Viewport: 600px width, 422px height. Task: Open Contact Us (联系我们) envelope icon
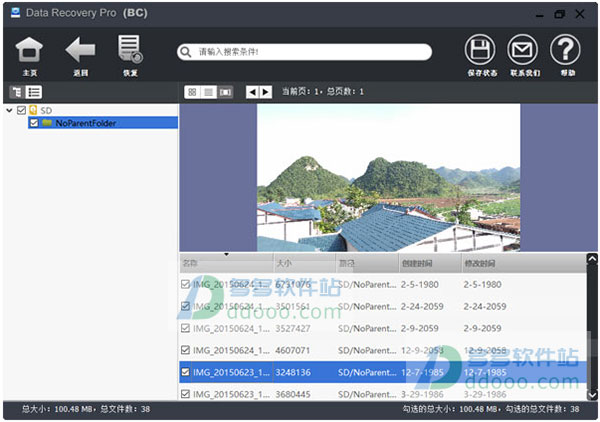click(522, 50)
